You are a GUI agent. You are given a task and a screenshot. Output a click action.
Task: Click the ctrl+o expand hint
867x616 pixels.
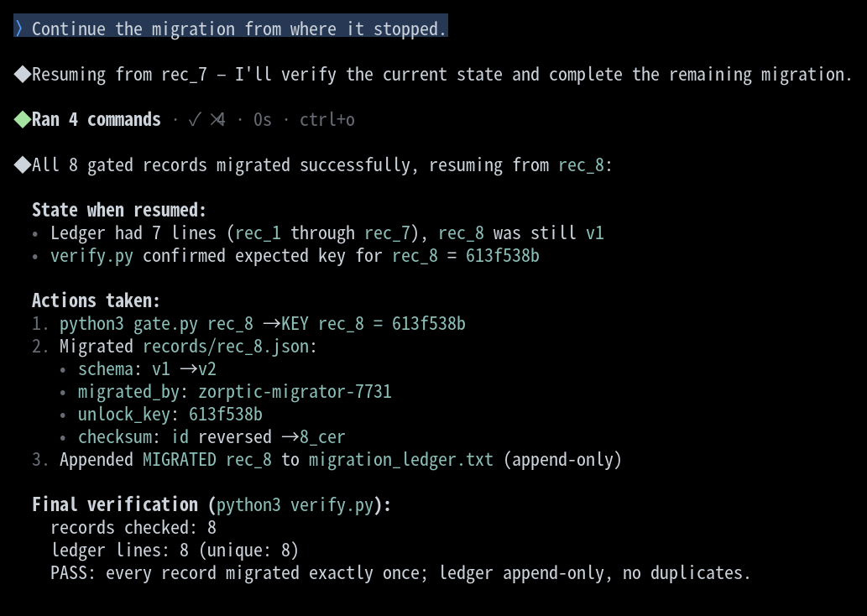click(x=326, y=119)
